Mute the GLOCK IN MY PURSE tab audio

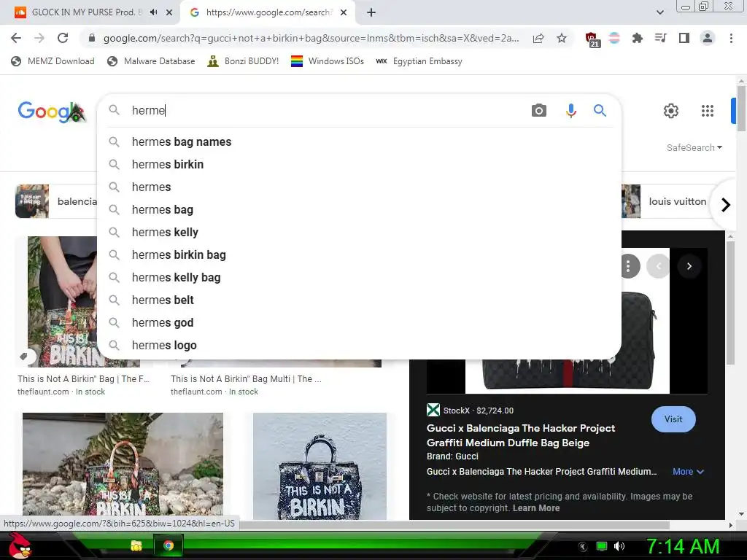153,12
